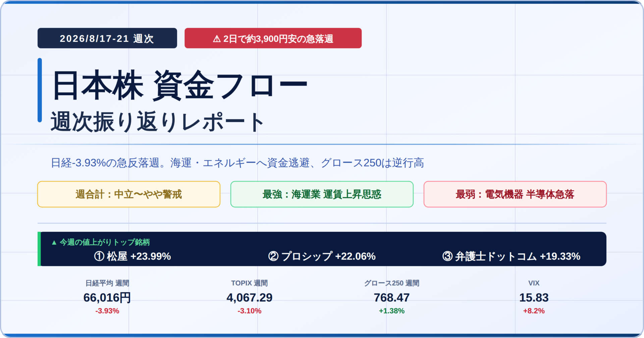Click the blue vertical accent bar beside title
644x338 pixels.
tap(40, 90)
